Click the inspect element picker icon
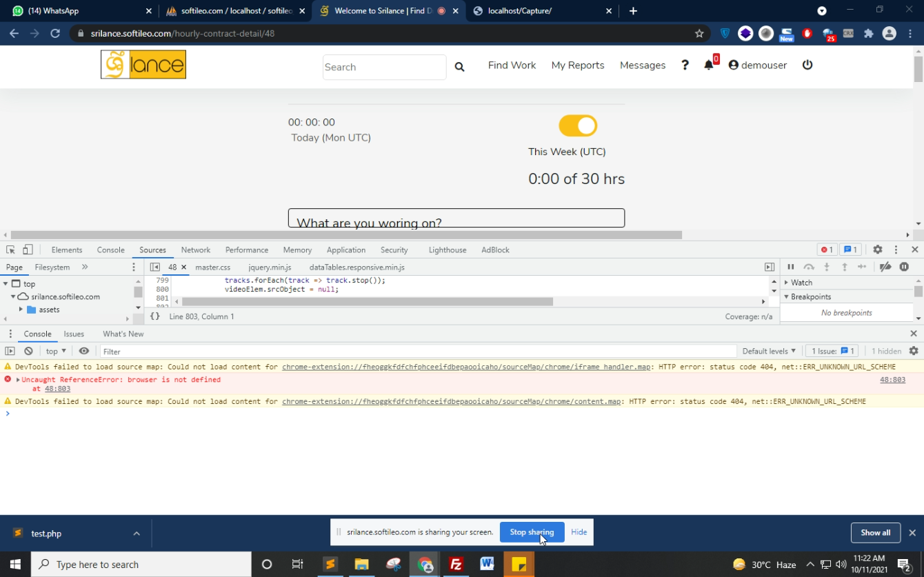The image size is (924, 577). coord(10,250)
